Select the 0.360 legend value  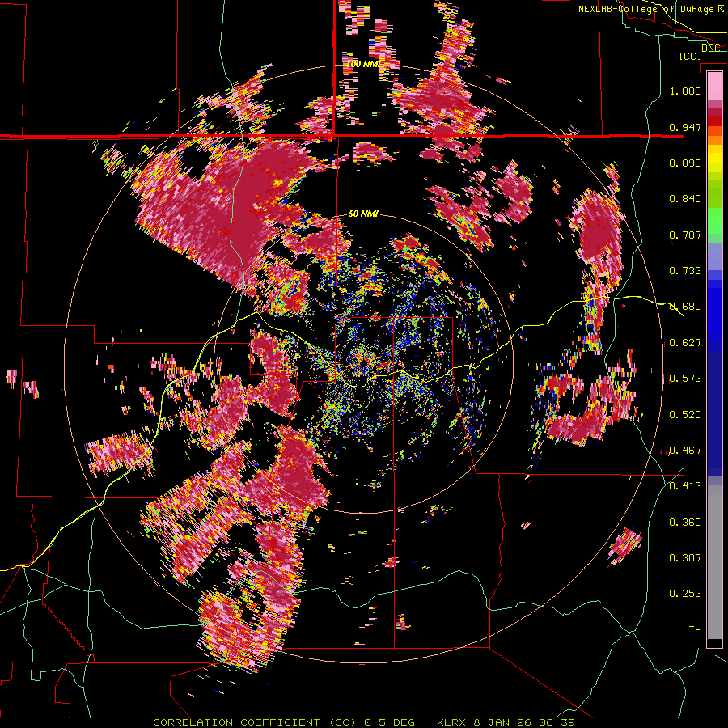[685, 523]
